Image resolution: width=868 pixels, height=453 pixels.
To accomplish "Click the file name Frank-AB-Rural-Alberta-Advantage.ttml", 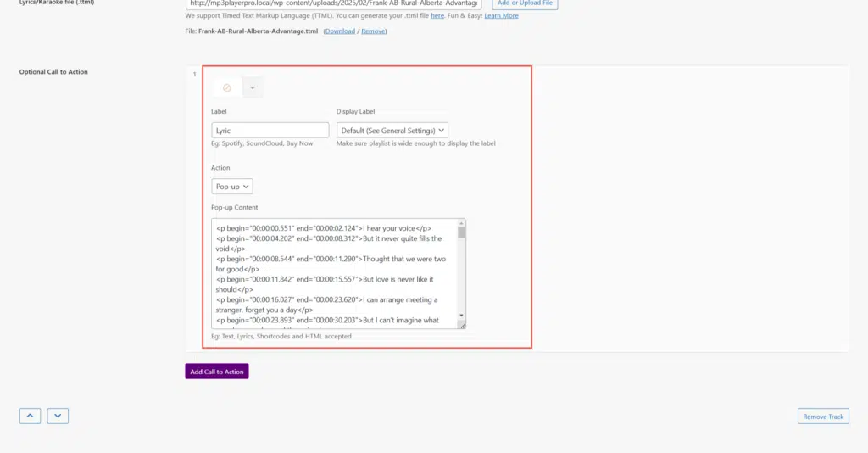I will pyautogui.click(x=258, y=31).
